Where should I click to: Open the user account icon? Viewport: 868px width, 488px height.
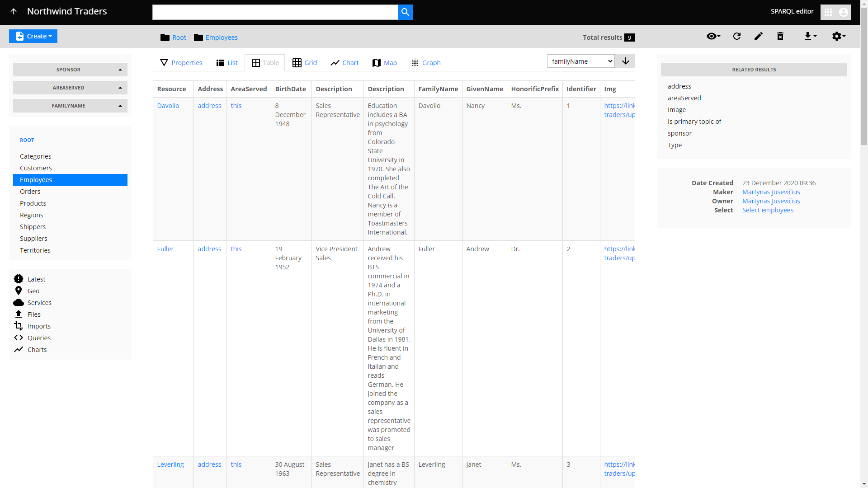[844, 12]
